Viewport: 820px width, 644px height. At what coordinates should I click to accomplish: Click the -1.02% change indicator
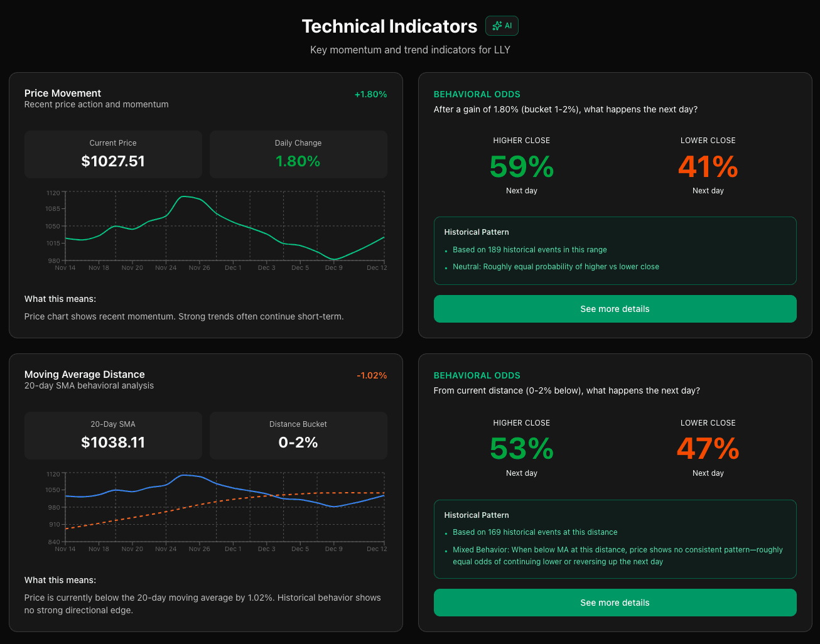371,375
